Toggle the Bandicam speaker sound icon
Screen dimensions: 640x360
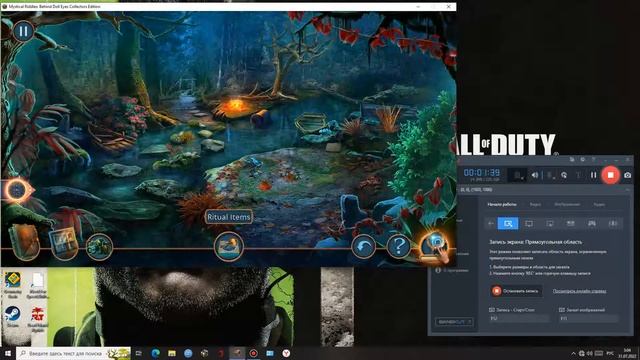pyautogui.click(x=535, y=175)
